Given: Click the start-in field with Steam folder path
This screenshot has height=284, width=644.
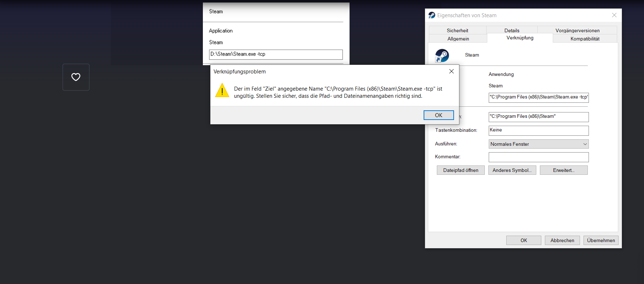Looking at the screenshot, I should pyautogui.click(x=538, y=117).
